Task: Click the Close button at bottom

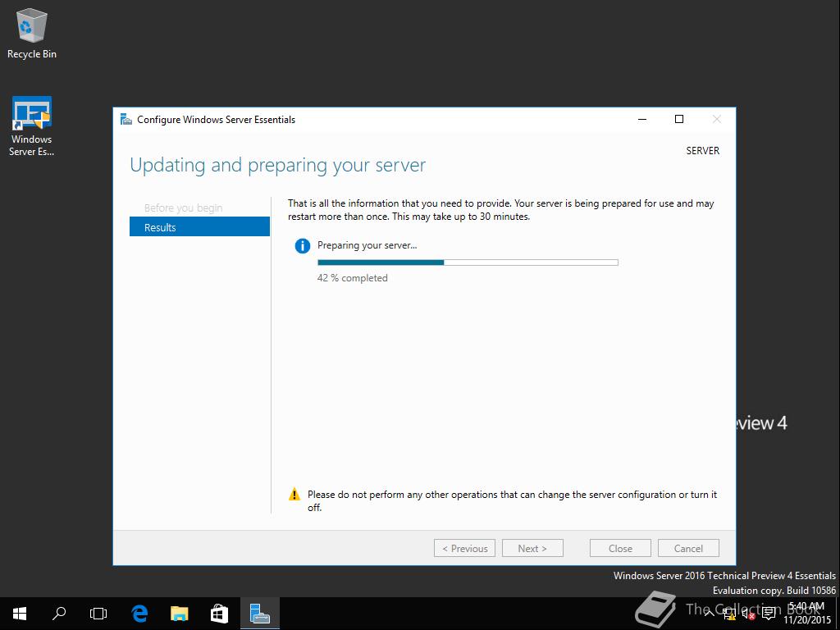Action: (x=620, y=548)
